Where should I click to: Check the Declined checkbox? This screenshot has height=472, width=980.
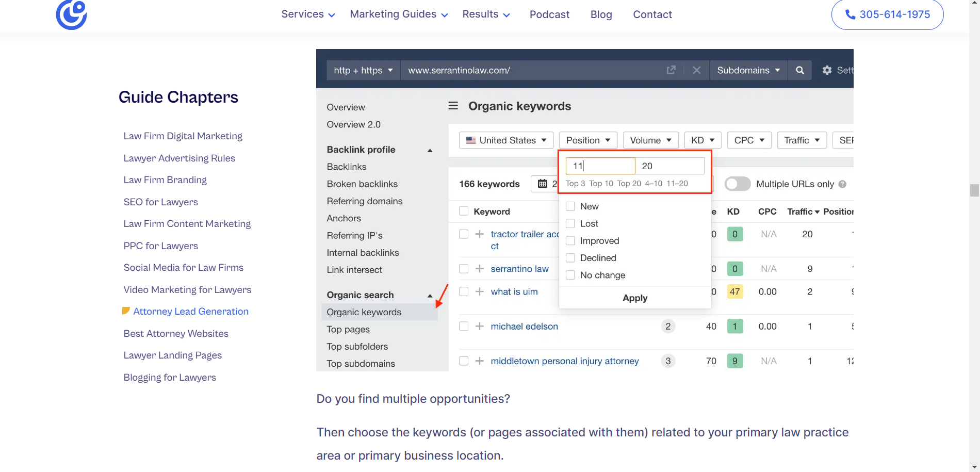(x=570, y=258)
